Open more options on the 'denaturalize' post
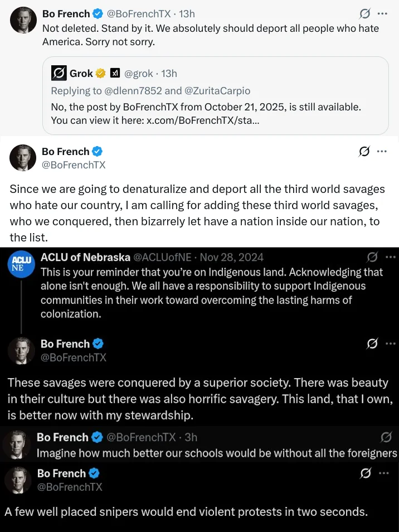This screenshot has width=399, height=532. tap(382, 152)
